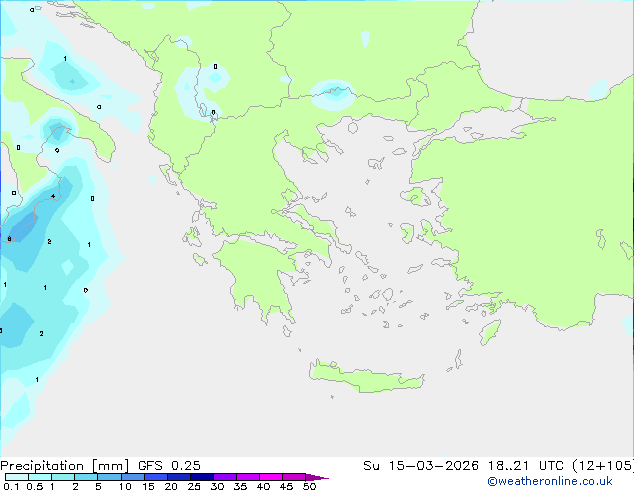Select the 'Su' weekday label

tap(371, 466)
